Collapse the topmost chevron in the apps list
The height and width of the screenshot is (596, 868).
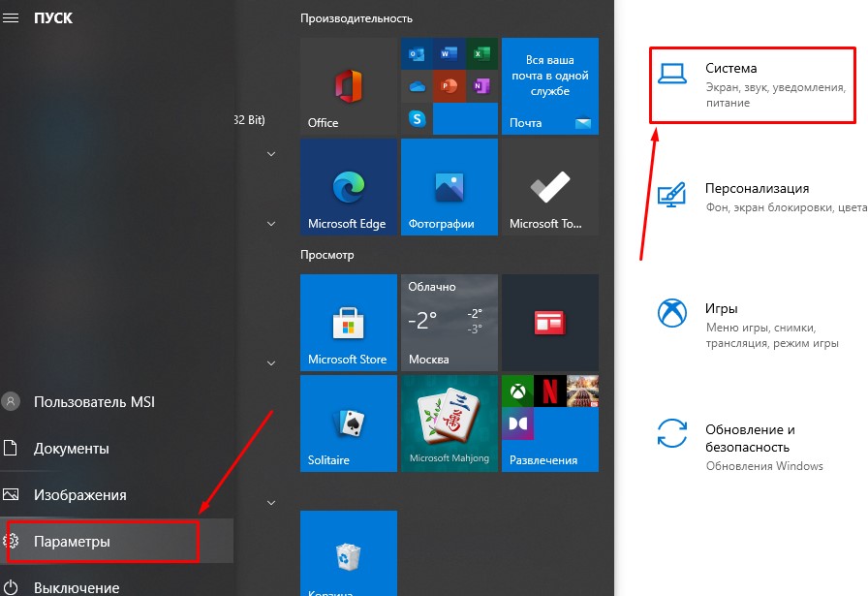(x=269, y=153)
